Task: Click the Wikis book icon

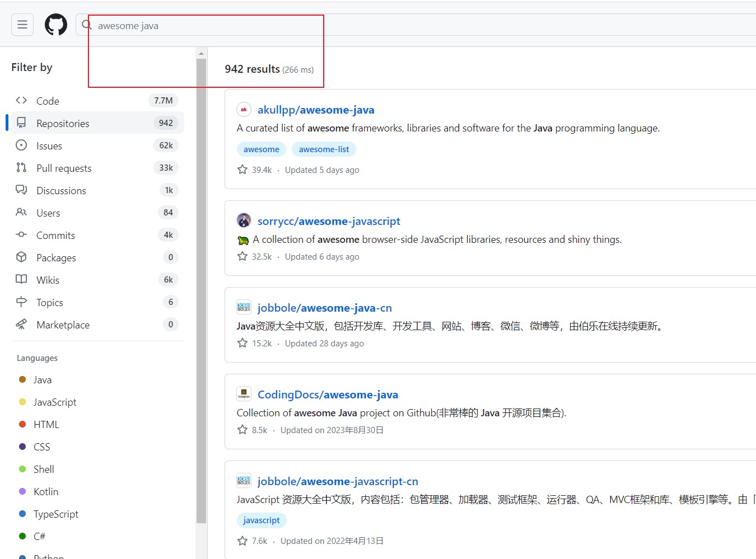Action: [x=21, y=279]
